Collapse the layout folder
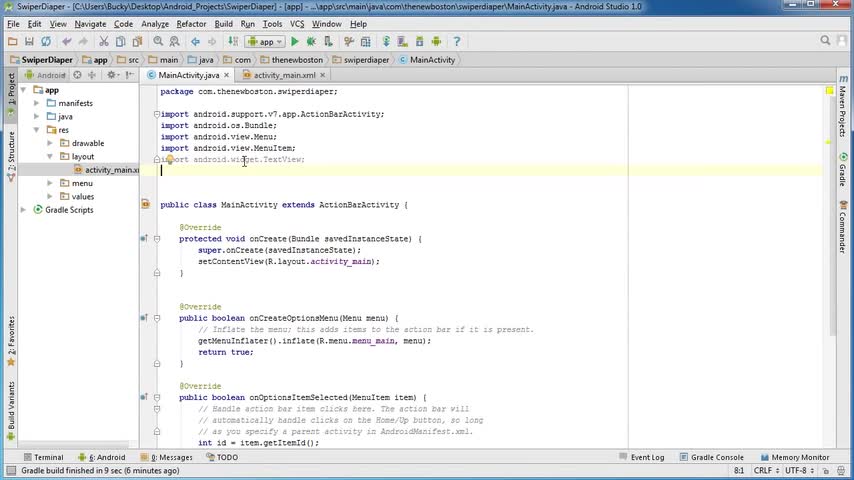Screen dimensions: 854x480 [x=50, y=156]
